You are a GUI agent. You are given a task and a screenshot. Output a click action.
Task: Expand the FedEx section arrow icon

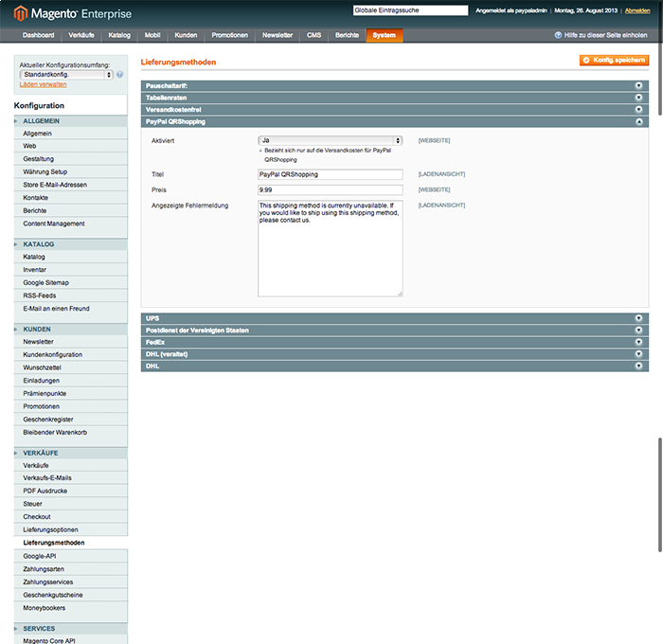(639, 342)
